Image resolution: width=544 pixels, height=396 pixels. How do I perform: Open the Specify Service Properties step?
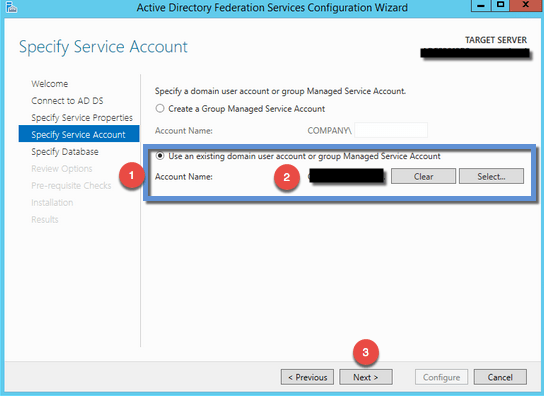82,118
